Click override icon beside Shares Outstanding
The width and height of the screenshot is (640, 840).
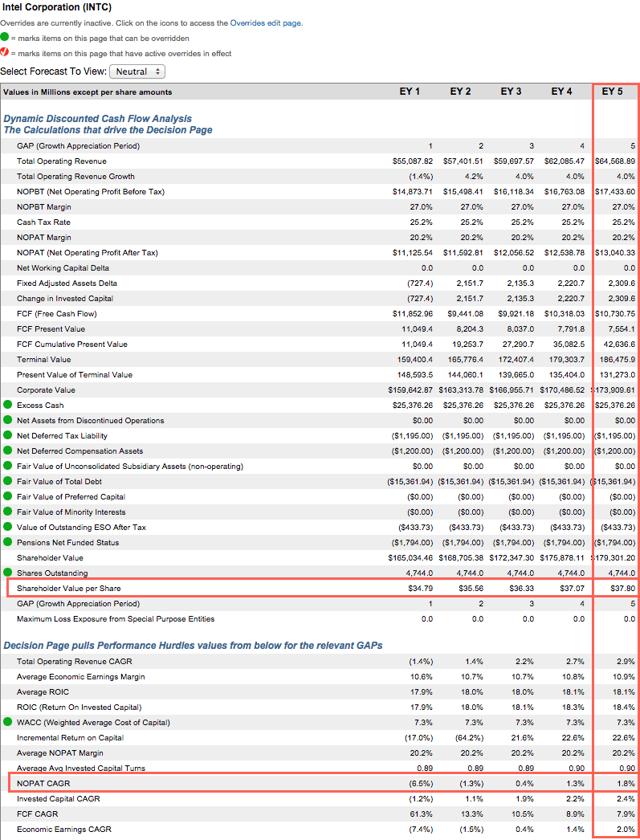click(7, 572)
